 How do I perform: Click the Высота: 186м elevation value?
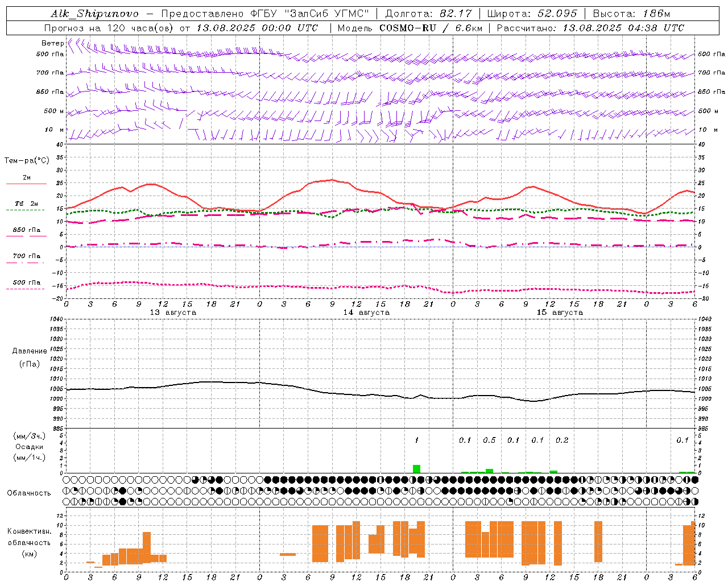pos(631,14)
